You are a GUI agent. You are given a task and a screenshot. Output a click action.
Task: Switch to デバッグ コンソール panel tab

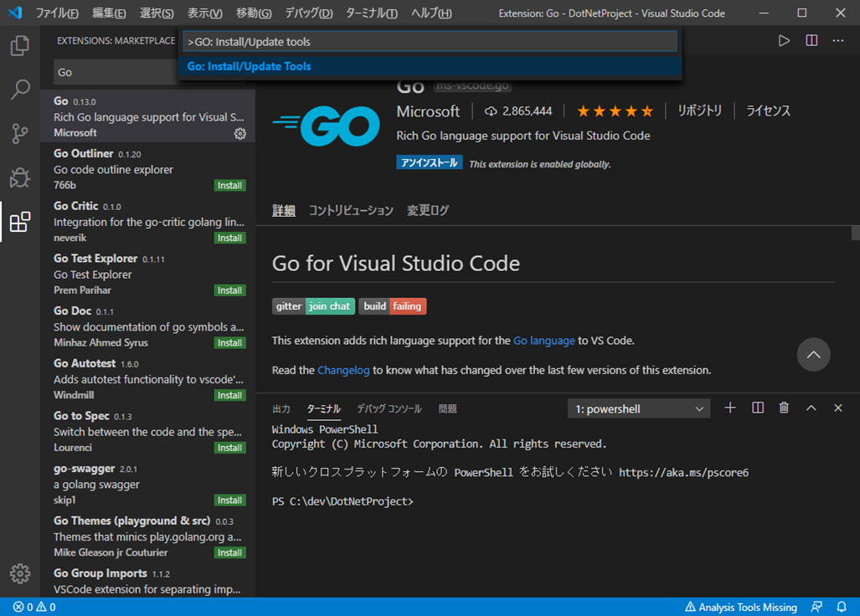pos(389,408)
